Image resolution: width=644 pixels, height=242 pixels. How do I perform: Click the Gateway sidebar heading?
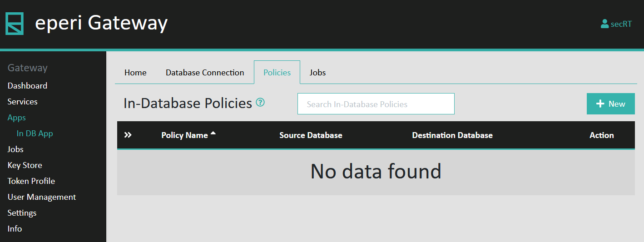coord(28,68)
